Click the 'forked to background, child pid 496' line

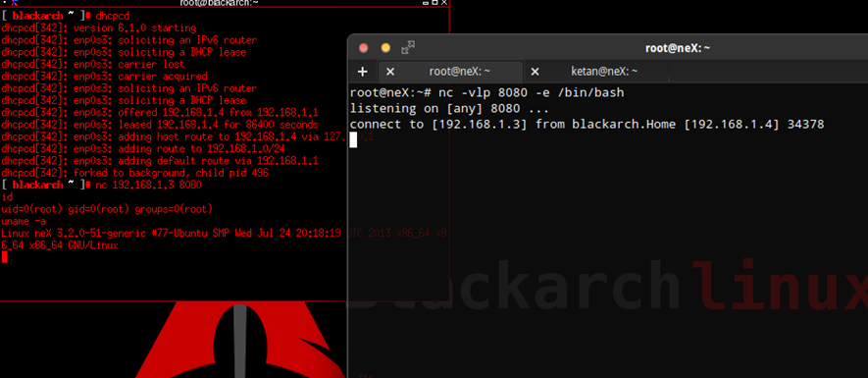click(135, 173)
